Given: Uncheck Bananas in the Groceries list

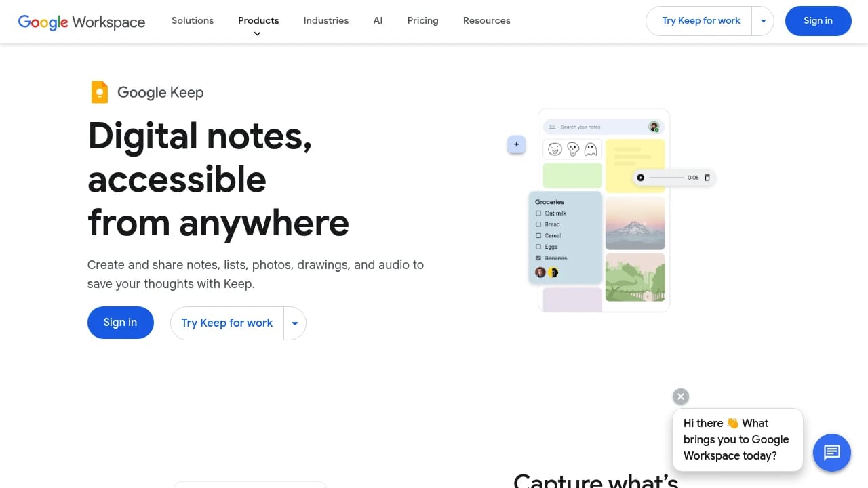Looking at the screenshot, I should tap(538, 258).
